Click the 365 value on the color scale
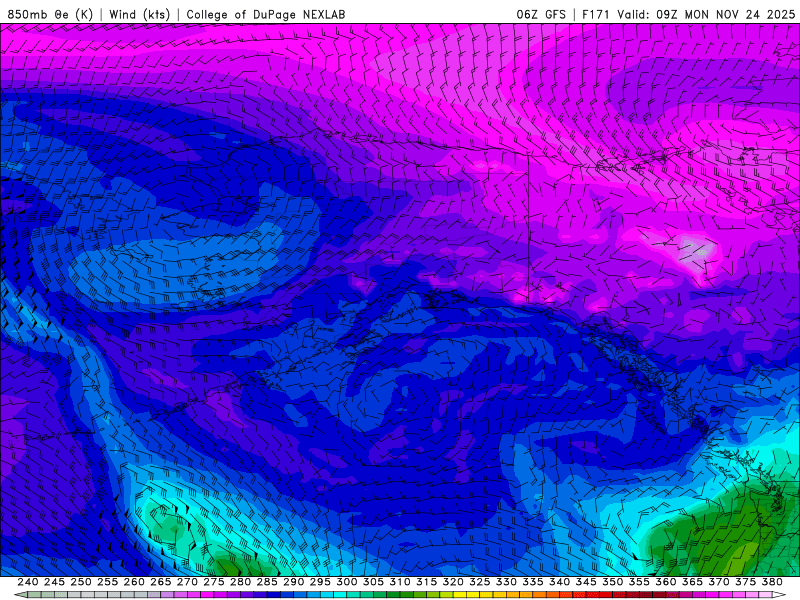 click(692, 582)
